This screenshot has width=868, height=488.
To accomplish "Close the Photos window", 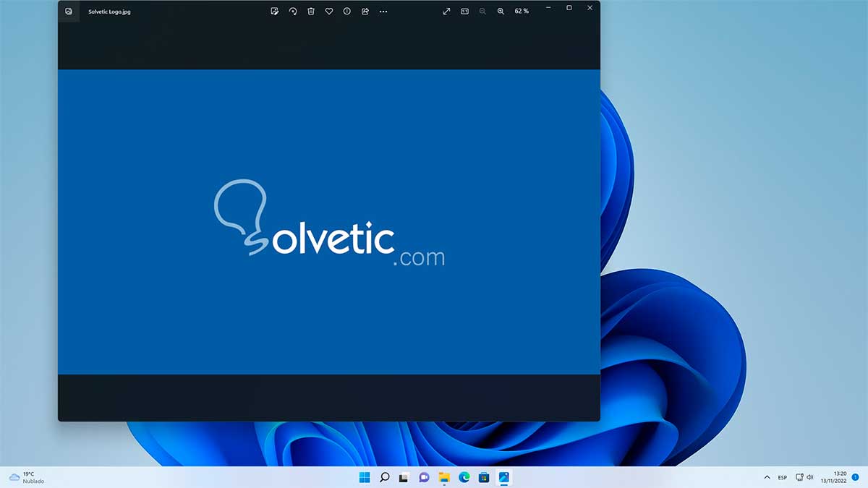I will point(590,8).
